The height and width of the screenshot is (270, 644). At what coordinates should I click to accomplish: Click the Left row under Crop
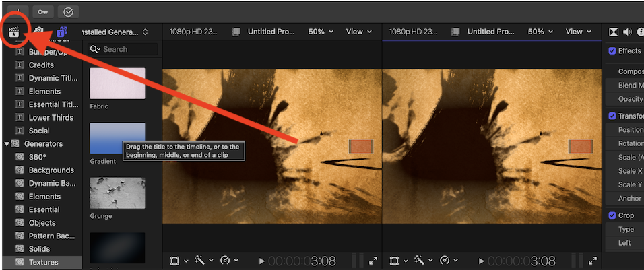(x=624, y=243)
